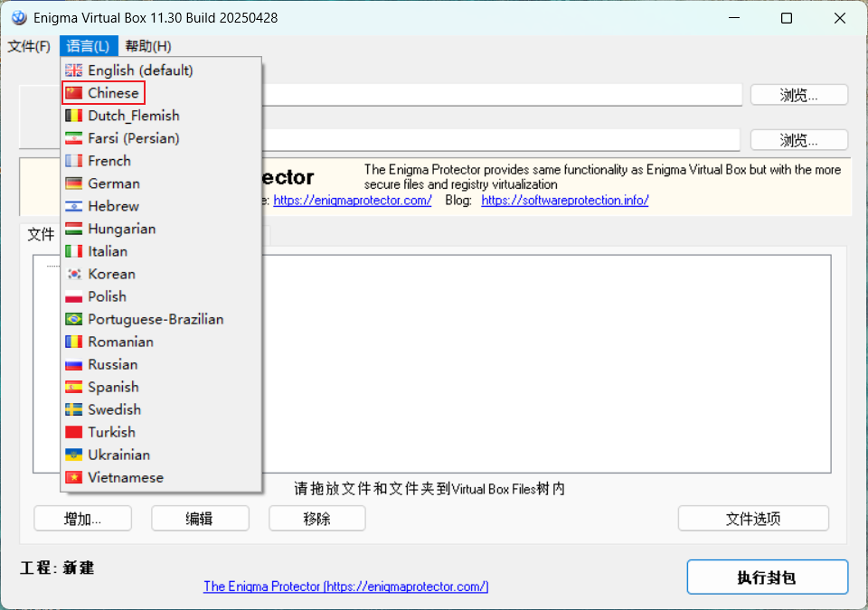Maximize the Enigma Virtual Box window
Screen dimensions: 868x610
(786, 18)
